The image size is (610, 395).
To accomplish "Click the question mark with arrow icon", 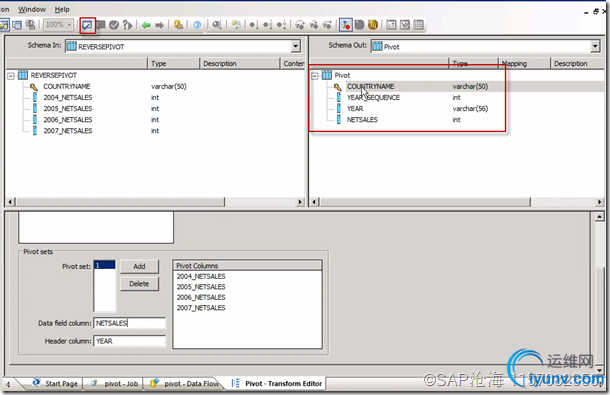I will (127, 25).
